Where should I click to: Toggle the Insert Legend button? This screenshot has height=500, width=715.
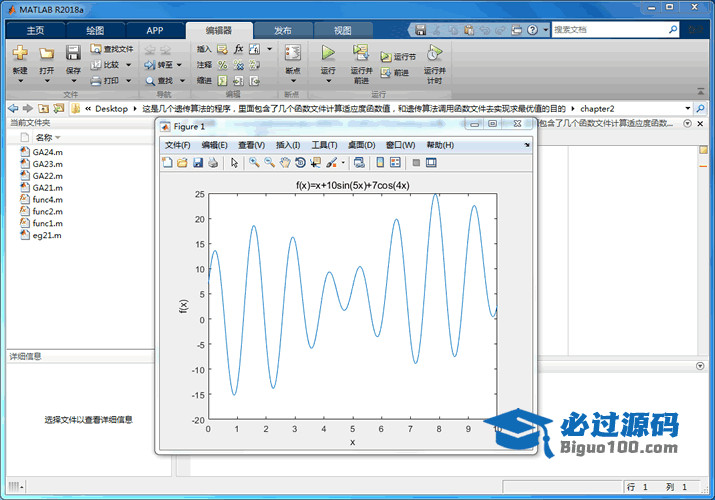pos(395,163)
